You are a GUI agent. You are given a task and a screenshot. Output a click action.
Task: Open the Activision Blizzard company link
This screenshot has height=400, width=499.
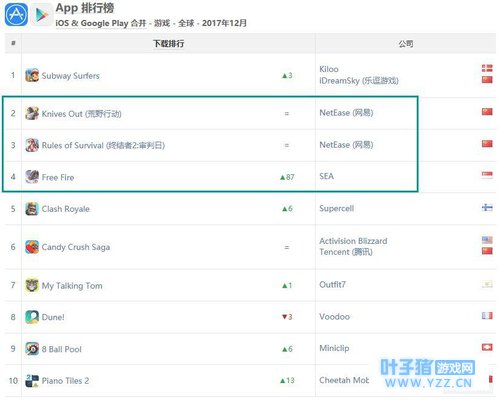pos(353,241)
